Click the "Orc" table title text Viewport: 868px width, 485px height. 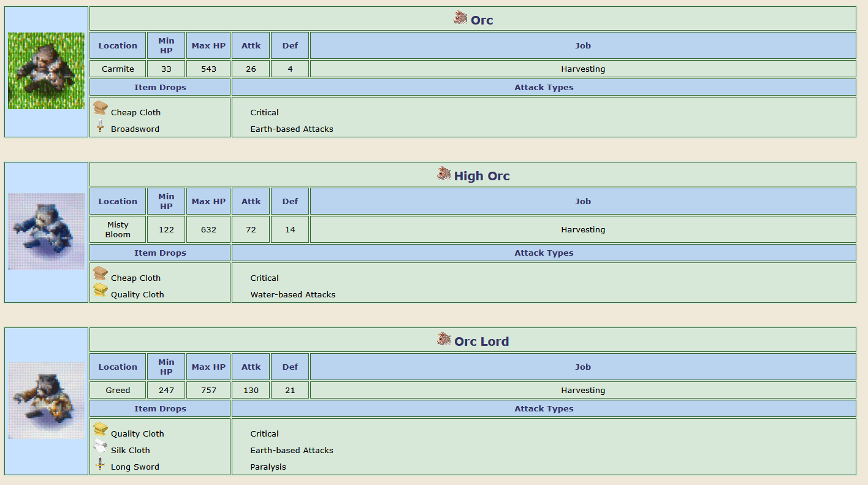click(482, 20)
